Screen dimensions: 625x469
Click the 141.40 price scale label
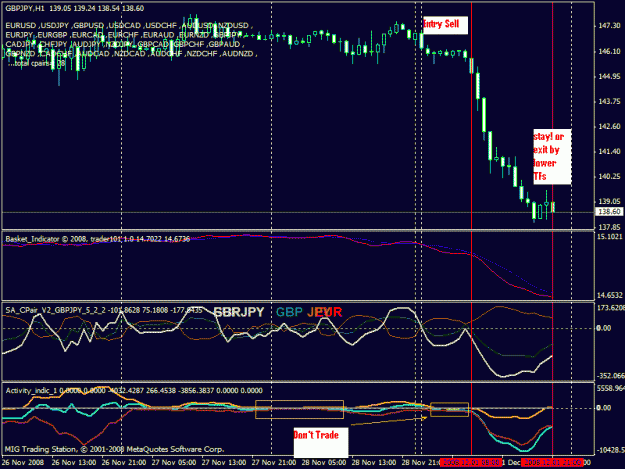pos(609,152)
